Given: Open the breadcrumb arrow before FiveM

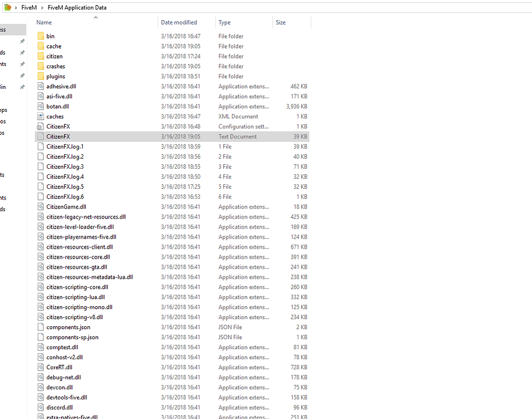Looking at the screenshot, I should 15,7.
